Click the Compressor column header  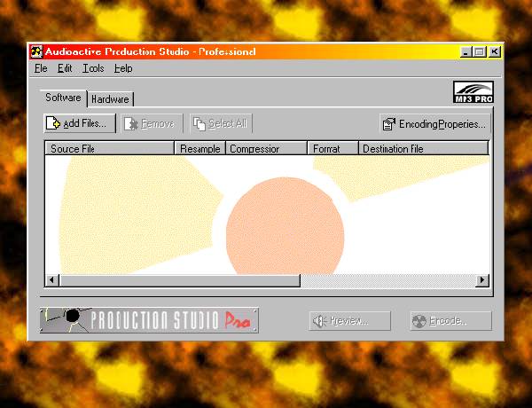click(x=266, y=149)
